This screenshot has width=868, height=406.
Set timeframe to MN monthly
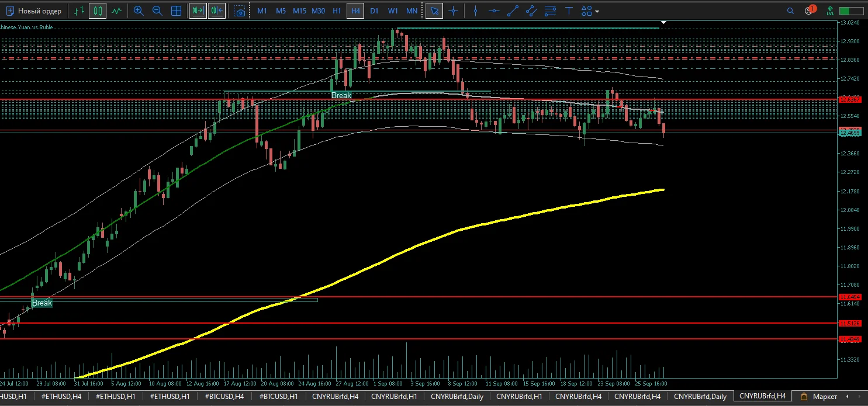click(x=411, y=11)
